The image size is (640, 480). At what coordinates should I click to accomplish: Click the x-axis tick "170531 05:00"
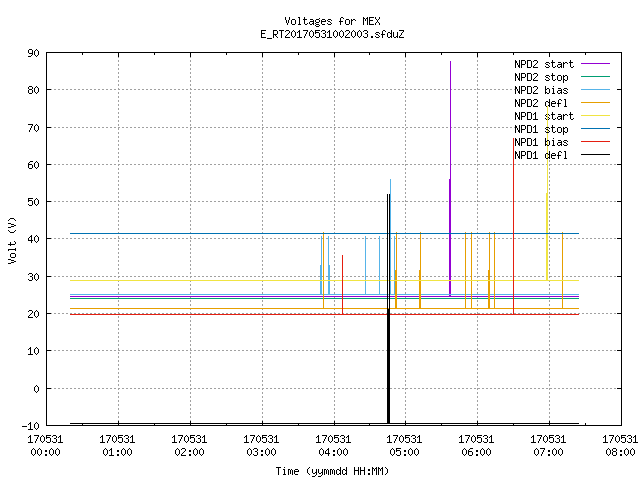point(404,446)
